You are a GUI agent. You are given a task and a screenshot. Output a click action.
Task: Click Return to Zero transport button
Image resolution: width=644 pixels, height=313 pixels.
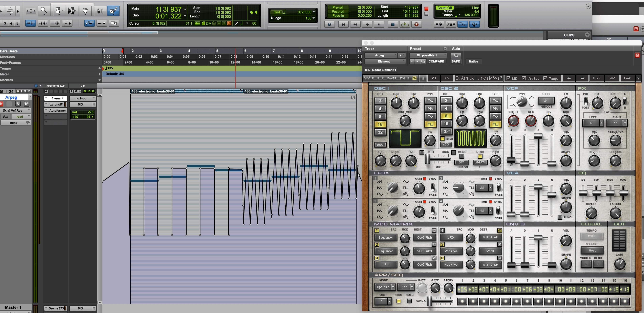343,24
